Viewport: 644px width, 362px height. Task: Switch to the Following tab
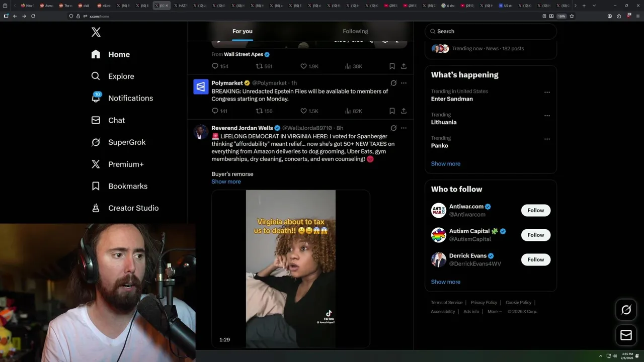(355, 31)
